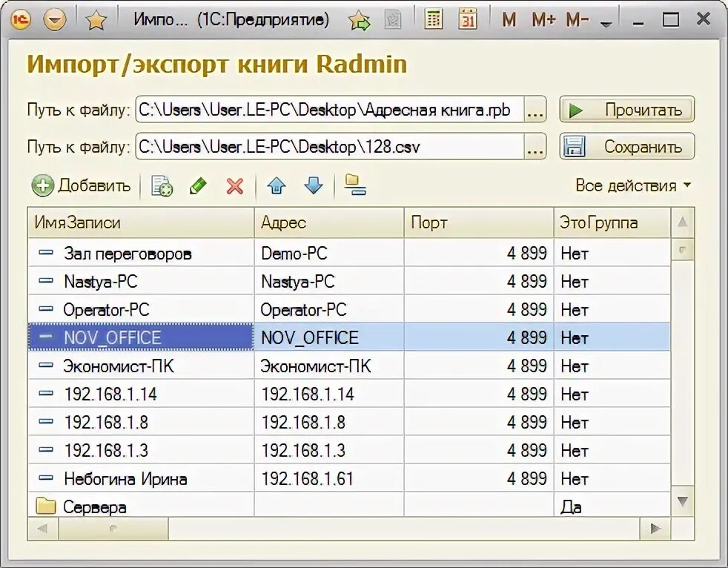The width and height of the screenshot is (728, 568).
Task: Click the Сохранить button
Action: click(x=626, y=147)
